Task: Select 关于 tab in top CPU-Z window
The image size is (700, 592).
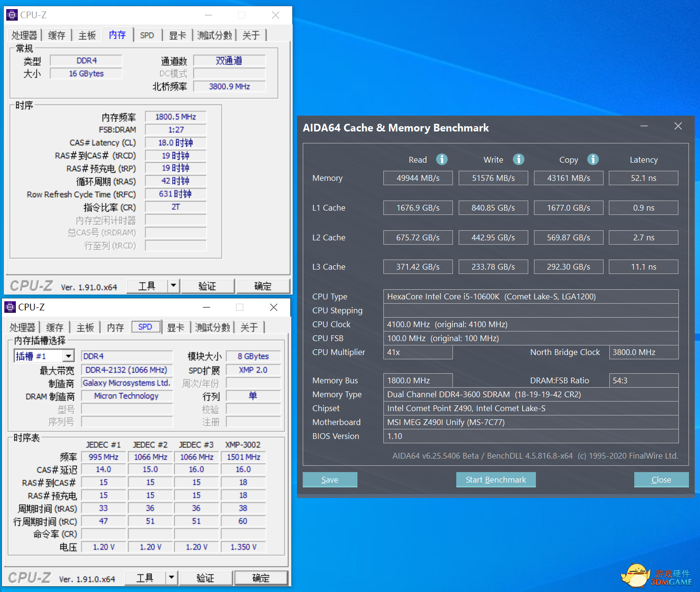Action: (x=251, y=36)
